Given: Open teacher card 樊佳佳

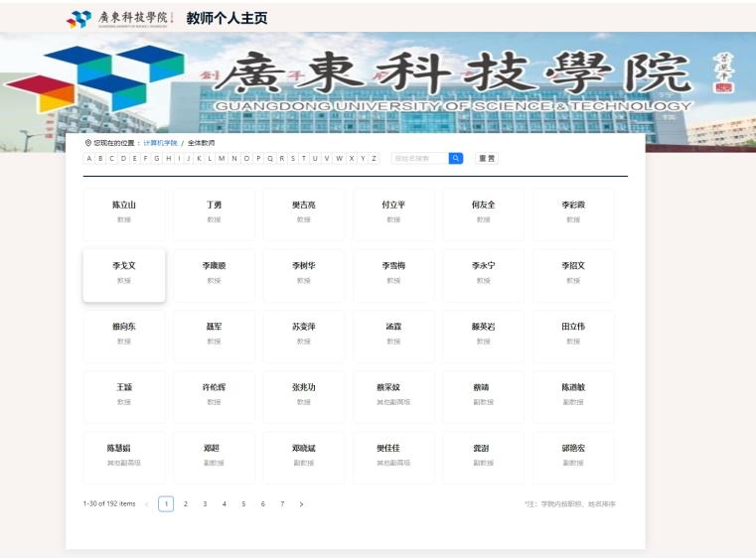Looking at the screenshot, I should point(394,458).
